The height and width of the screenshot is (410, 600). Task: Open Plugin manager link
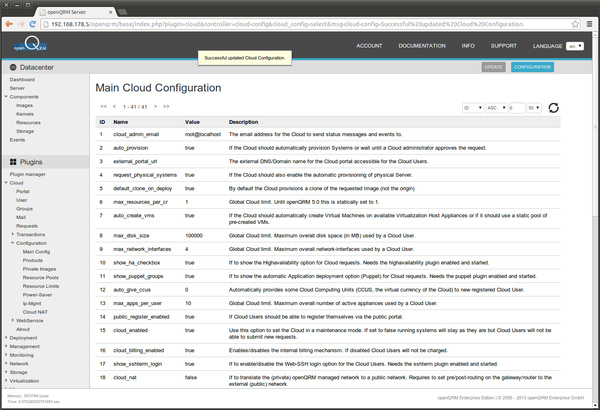click(x=28, y=174)
